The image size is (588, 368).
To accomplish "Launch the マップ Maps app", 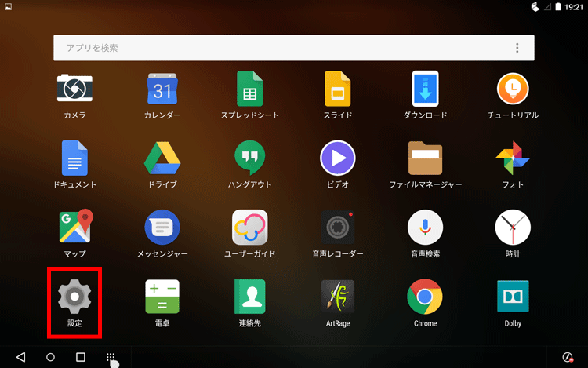I will point(74,227).
